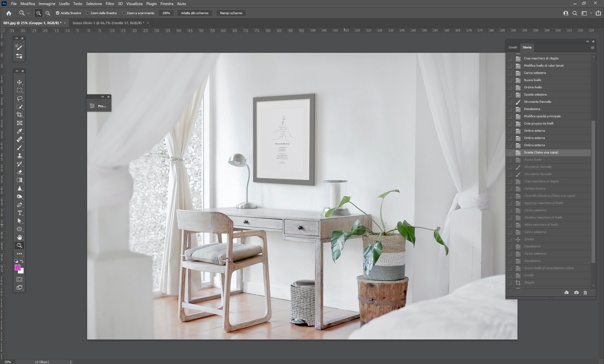Screen dimensions: 604x364
Task: Switch to the Livelli tab
Action: coord(513,47)
